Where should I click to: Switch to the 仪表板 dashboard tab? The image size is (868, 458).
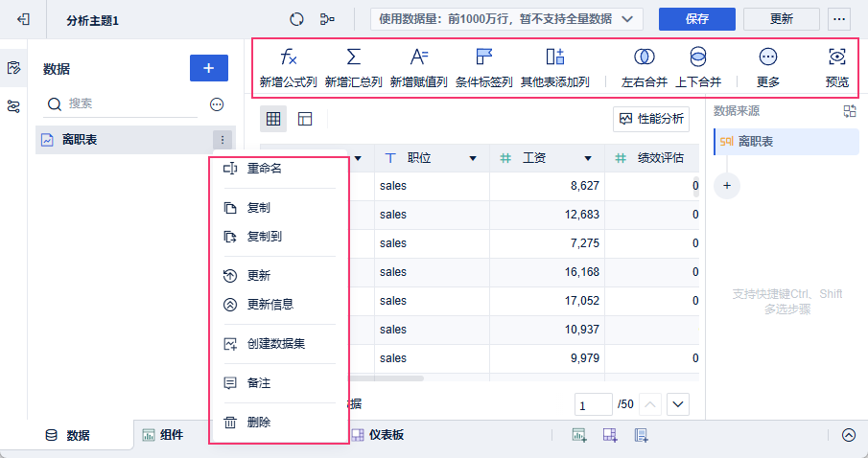(377, 435)
